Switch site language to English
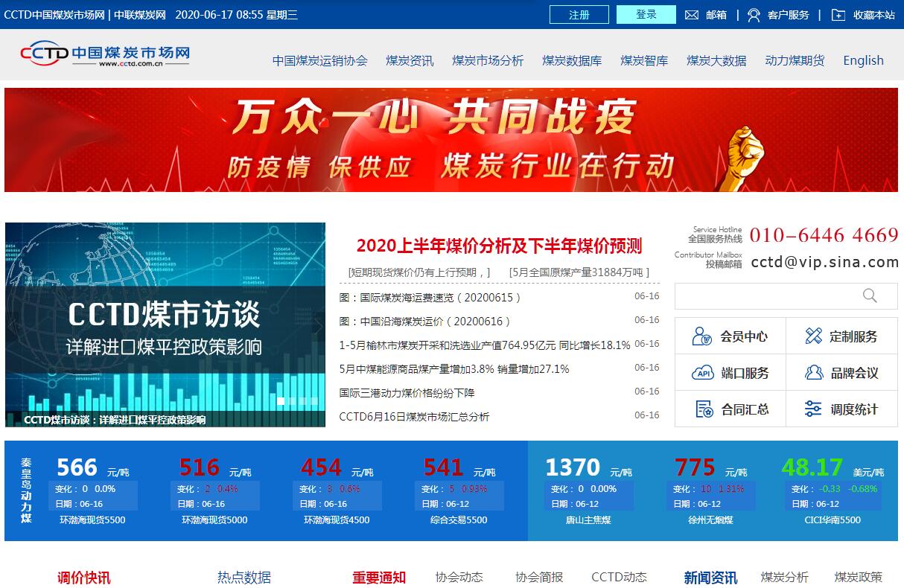 (x=863, y=61)
